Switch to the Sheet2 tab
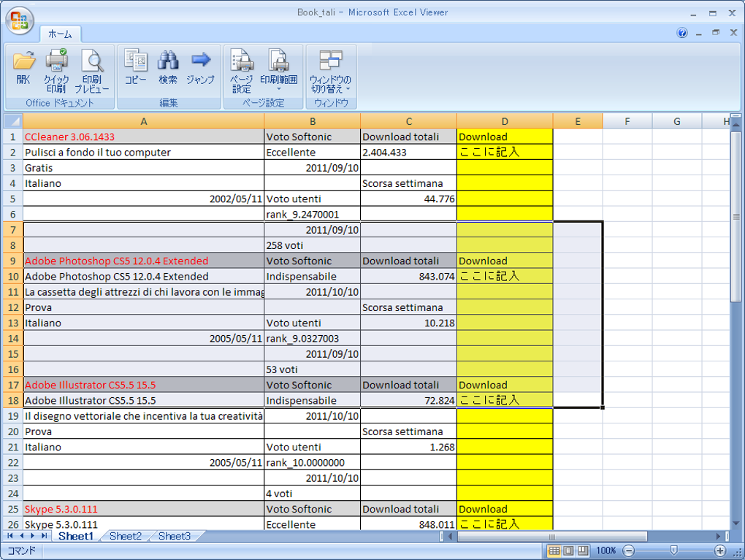Image resolution: width=745 pixels, height=560 pixels. point(126,536)
